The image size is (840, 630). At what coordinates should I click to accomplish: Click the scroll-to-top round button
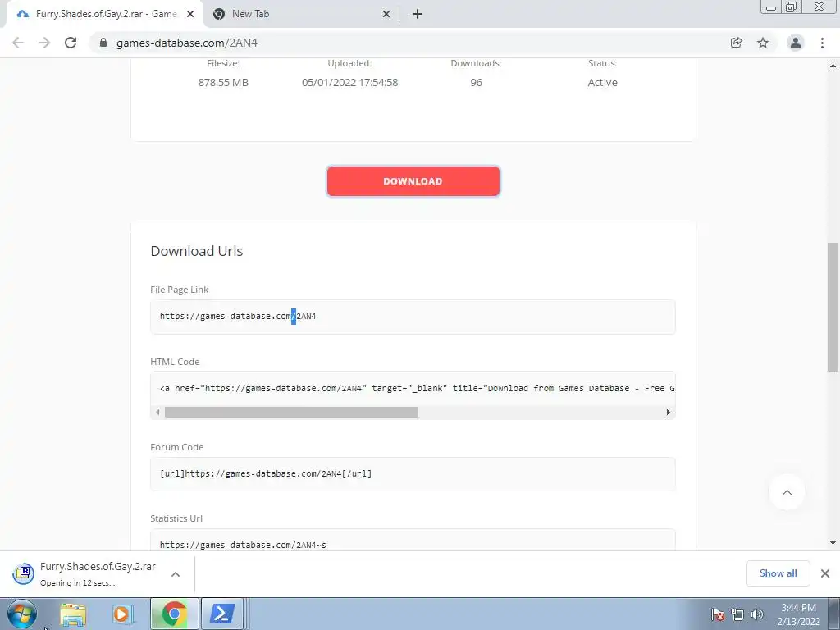787,492
